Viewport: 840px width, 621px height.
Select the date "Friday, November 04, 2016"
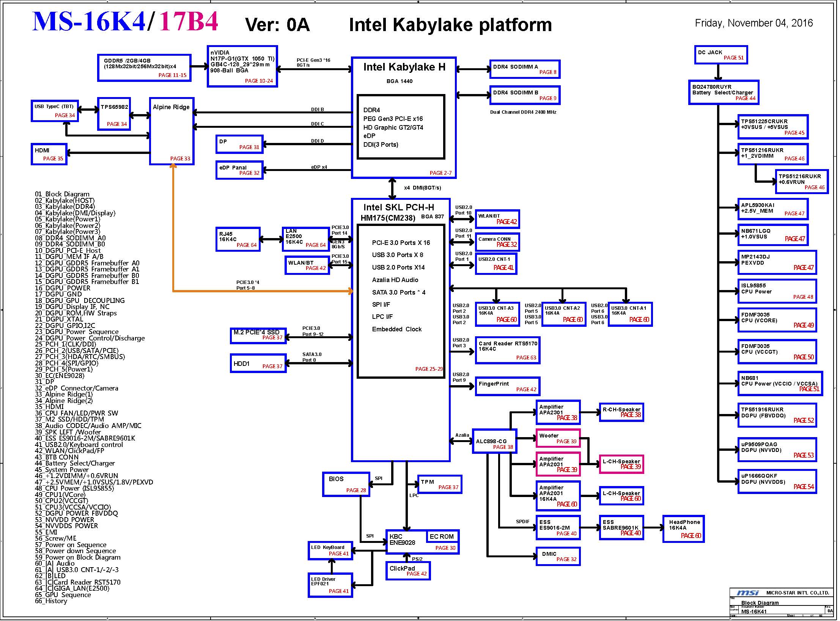pos(754,23)
